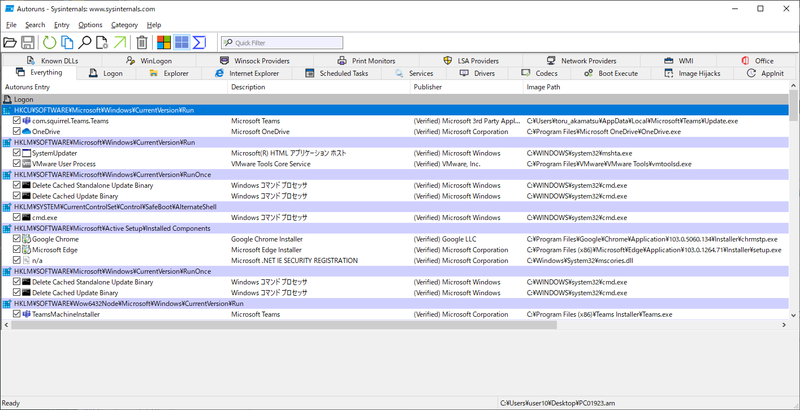This screenshot has height=410, width=800.
Task: Open the Category menu
Action: pyautogui.click(x=124, y=24)
